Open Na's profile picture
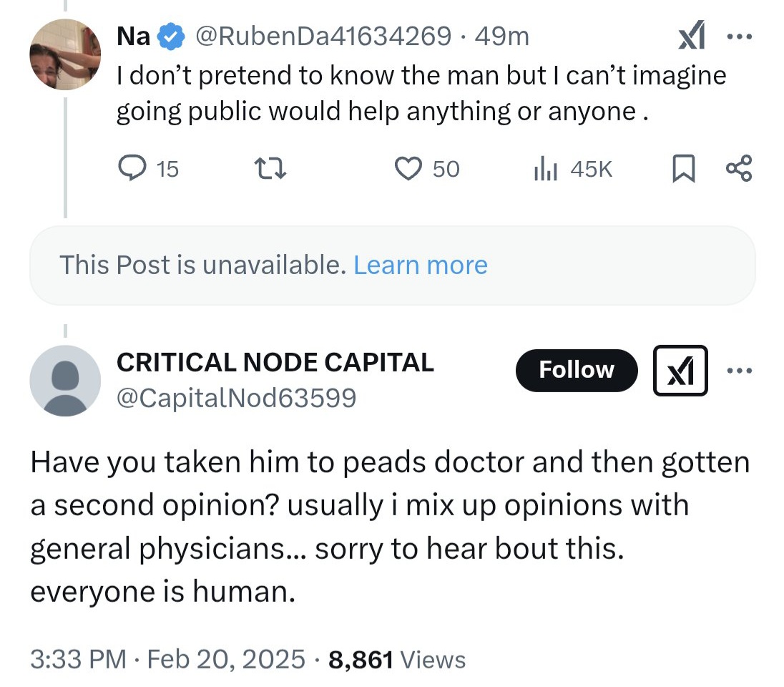Screen dimensions: 784x687 (65, 54)
